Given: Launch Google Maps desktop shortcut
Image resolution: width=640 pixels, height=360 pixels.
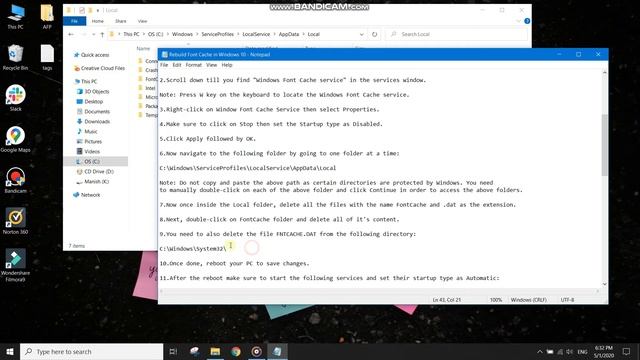Looking at the screenshot, I should coord(16,139).
